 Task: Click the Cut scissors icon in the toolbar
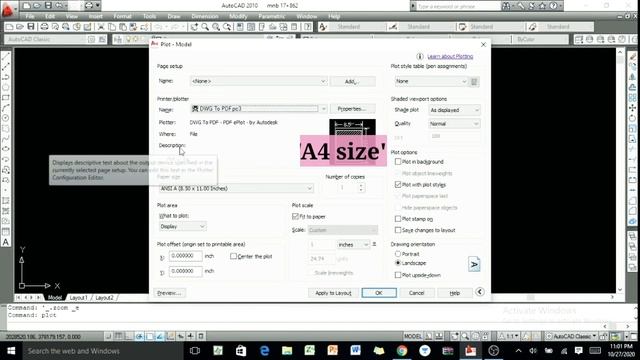[x=101, y=27]
